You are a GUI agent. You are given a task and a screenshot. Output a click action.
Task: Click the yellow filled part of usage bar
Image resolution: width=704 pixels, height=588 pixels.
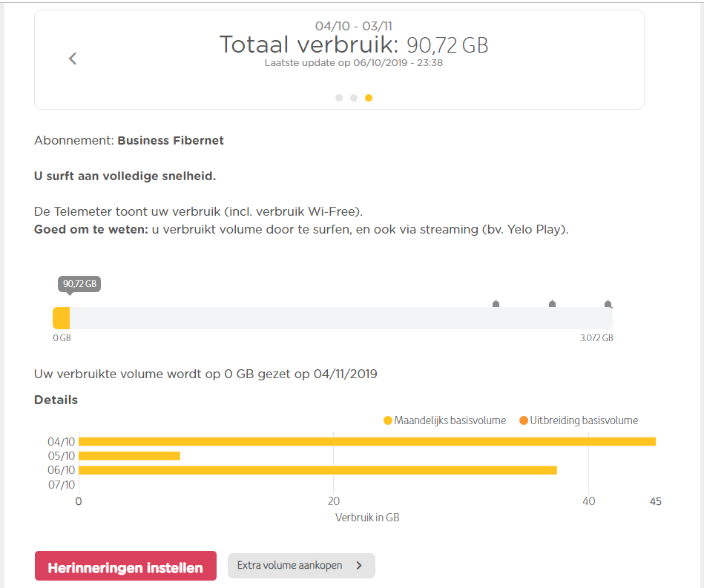pyautogui.click(x=62, y=318)
